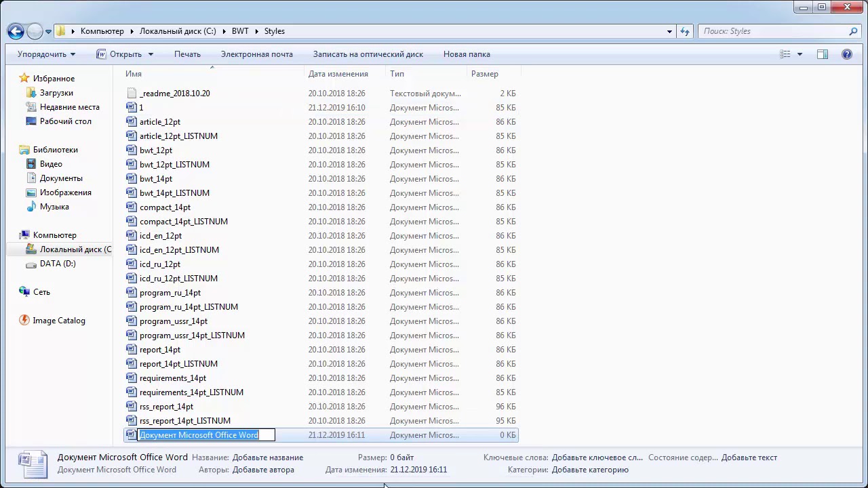Select the bwt_14pt_LISTNUM file
This screenshot has width=868, height=488.
coord(174,193)
